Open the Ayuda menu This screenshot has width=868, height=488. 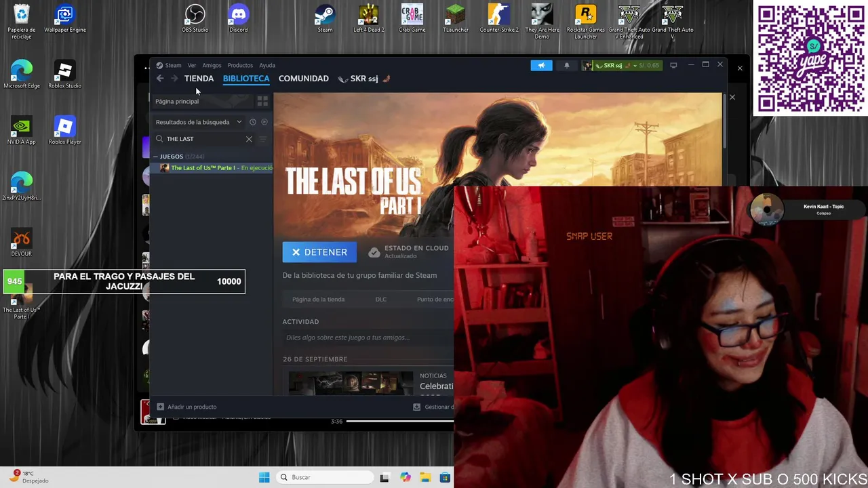pyautogui.click(x=267, y=65)
